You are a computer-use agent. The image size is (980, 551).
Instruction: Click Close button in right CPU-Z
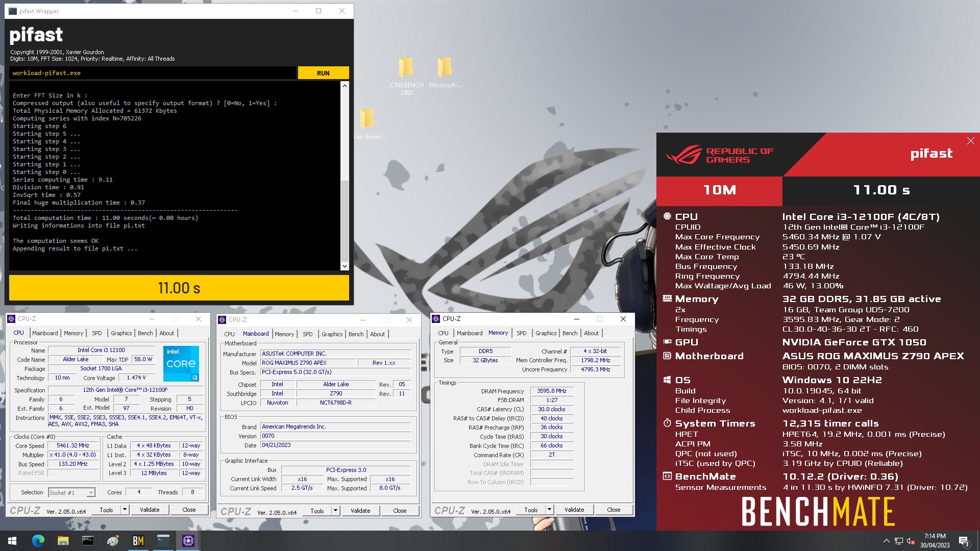tap(614, 509)
